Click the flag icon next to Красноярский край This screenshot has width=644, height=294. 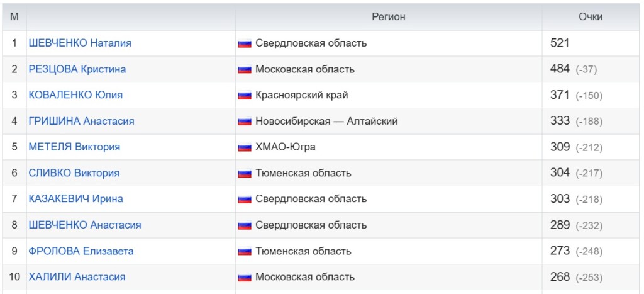pyautogui.click(x=245, y=96)
